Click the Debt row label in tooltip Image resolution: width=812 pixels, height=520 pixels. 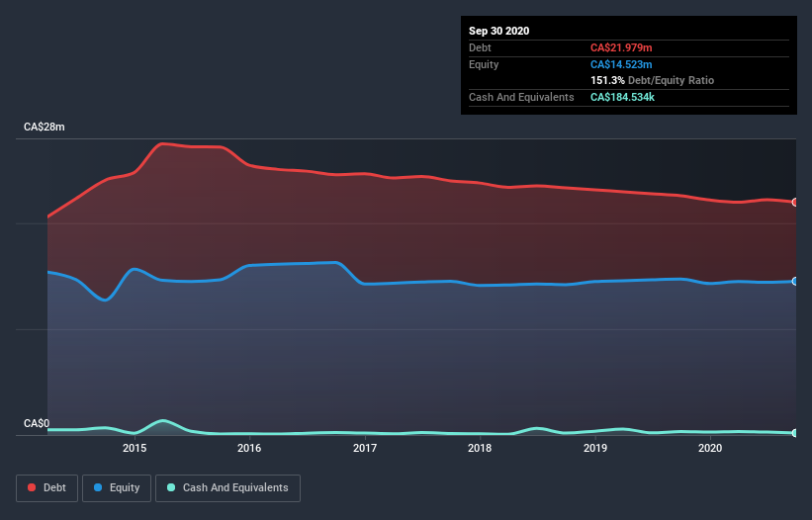[x=480, y=47]
